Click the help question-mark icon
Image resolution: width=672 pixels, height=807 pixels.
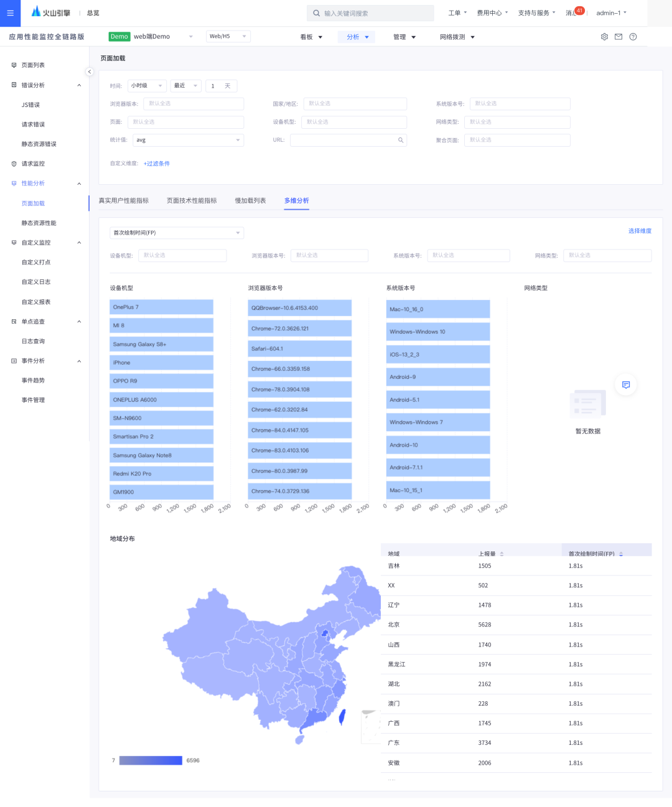633,37
